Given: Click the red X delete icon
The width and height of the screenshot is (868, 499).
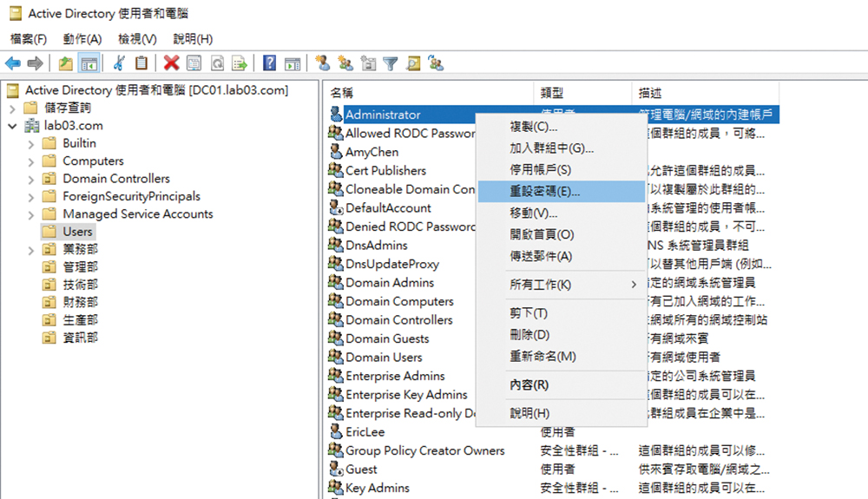Looking at the screenshot, I should click(172, 63).
